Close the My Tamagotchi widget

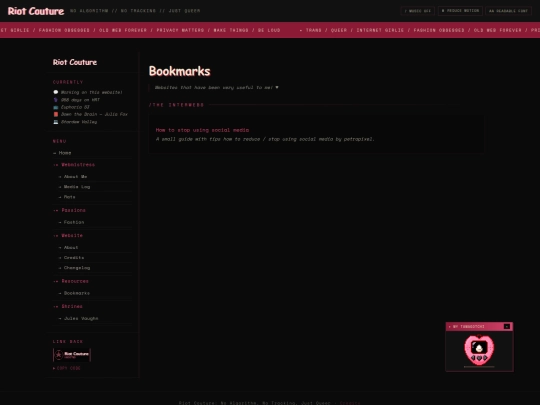[507, 326]
